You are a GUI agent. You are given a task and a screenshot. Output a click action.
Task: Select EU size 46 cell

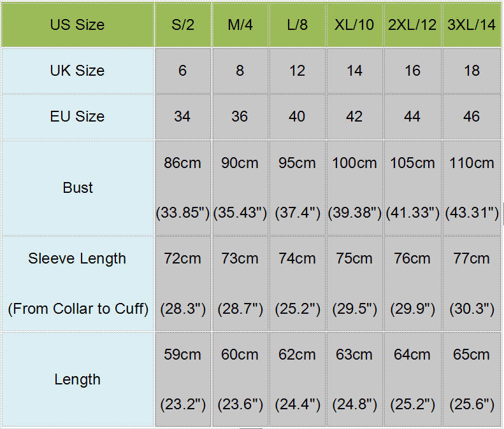pos(472,116)
